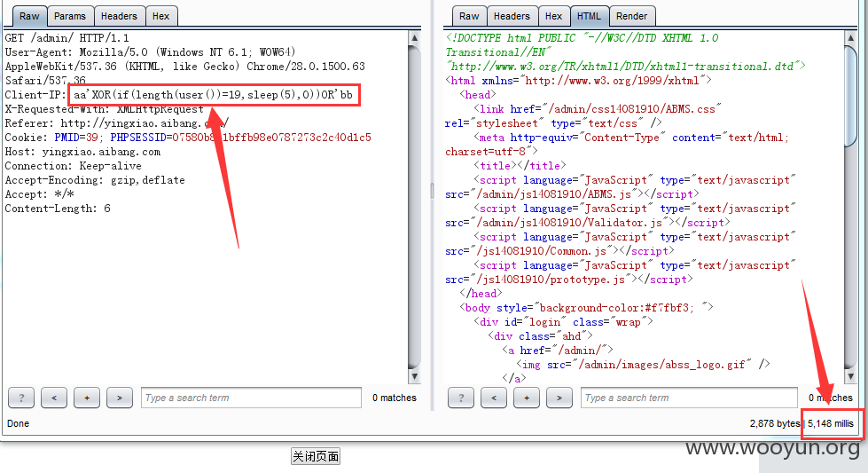
Task: Click request next match arrow button
Action: coord(120,398)
